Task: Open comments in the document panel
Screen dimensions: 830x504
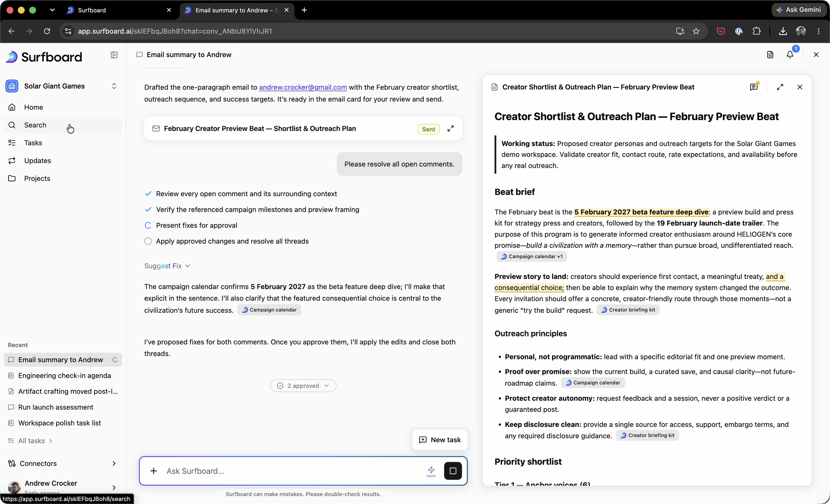Action: [x=754, y=87]
